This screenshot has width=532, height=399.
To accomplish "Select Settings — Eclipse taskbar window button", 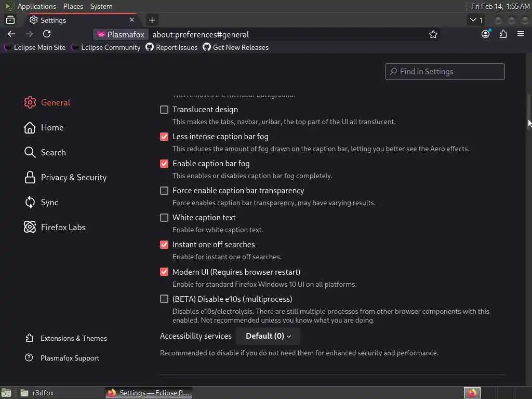I will [x=149, y=393].
